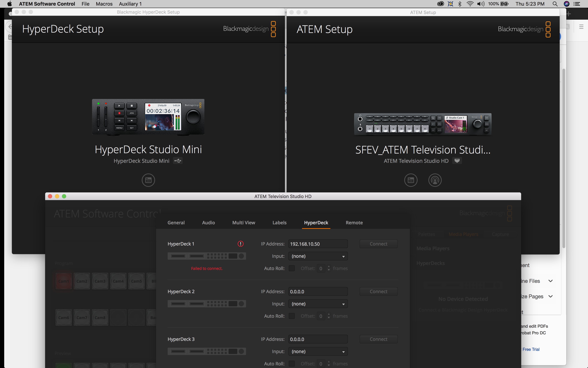Expand Files section chevron in browser
The width and height of the screenshot is (588, 368).
tap(551, 281)
